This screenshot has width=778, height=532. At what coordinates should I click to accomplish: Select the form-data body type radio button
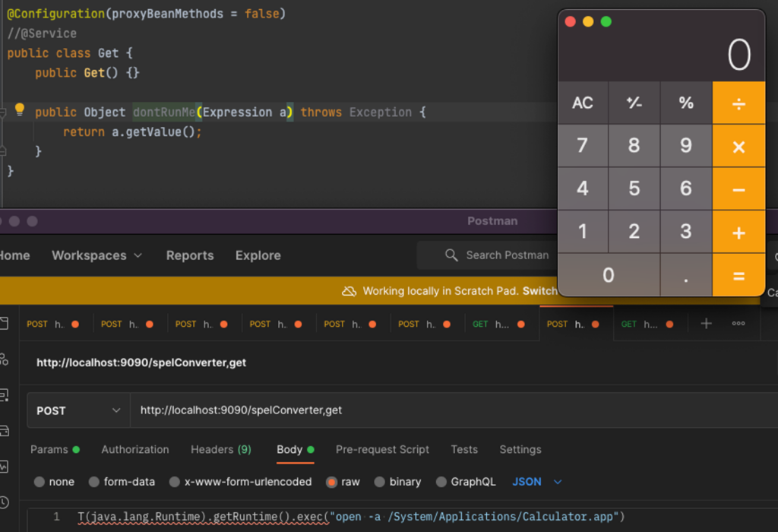pyautogui.click(x=93, y=482)
